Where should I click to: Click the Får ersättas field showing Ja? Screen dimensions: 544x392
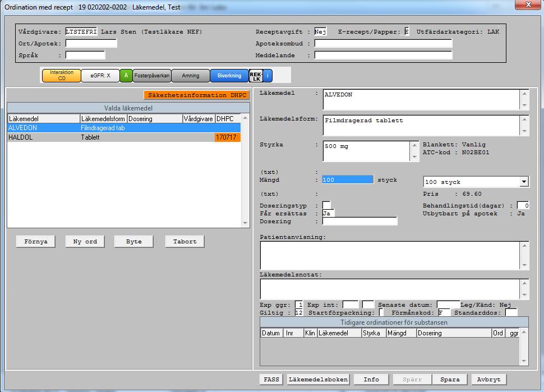[x=328, y=213]
